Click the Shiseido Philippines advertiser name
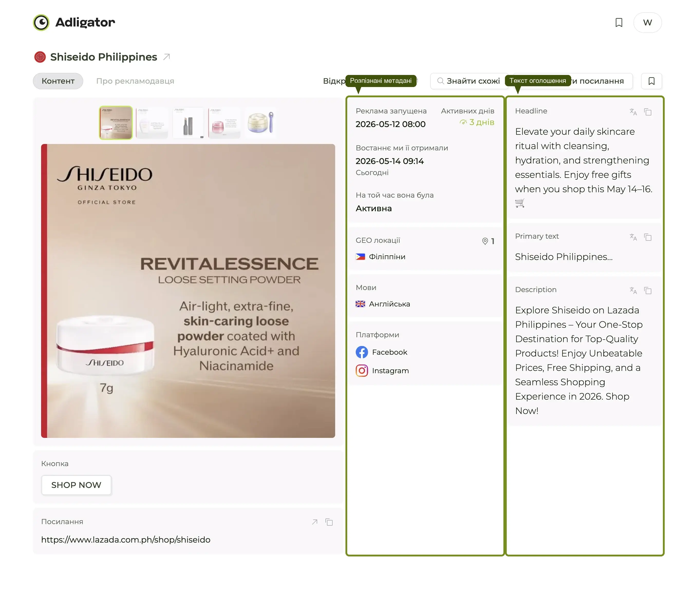The width and height of the screenshot is (695, 616). (104, 57)
